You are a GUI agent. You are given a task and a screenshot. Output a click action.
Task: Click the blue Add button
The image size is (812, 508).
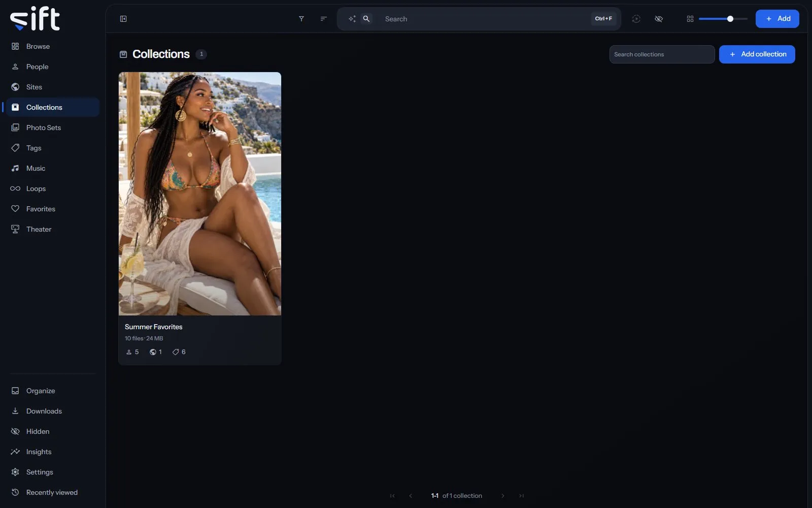pos(777,19)
